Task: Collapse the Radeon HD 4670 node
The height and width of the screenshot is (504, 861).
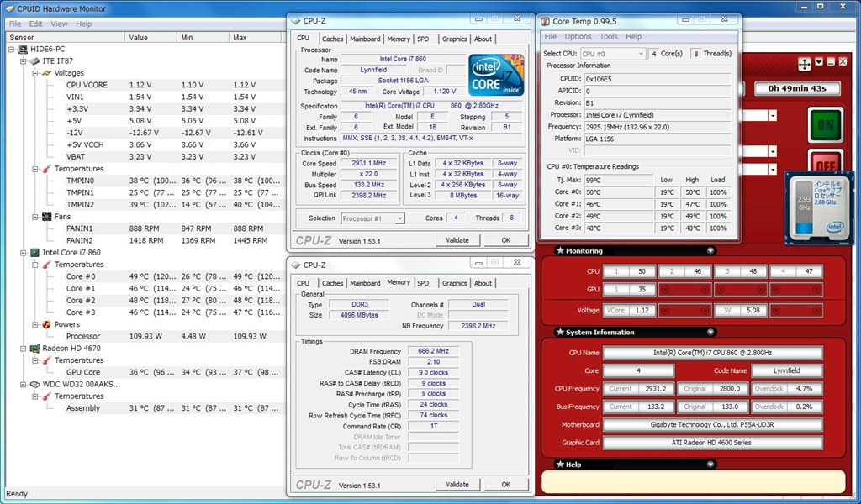Action: click(x=23, y=349)
